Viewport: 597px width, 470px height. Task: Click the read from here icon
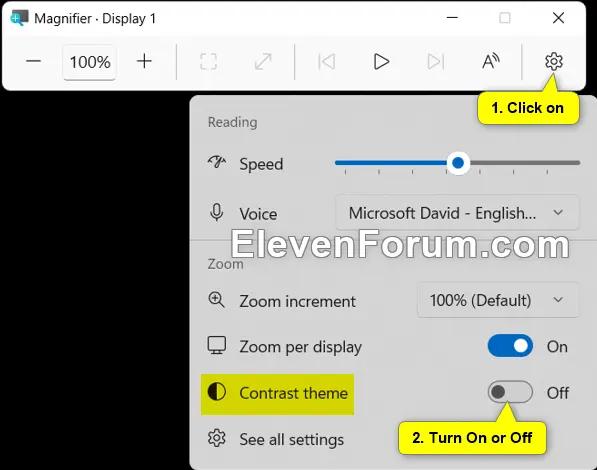(x=491, y=61)
